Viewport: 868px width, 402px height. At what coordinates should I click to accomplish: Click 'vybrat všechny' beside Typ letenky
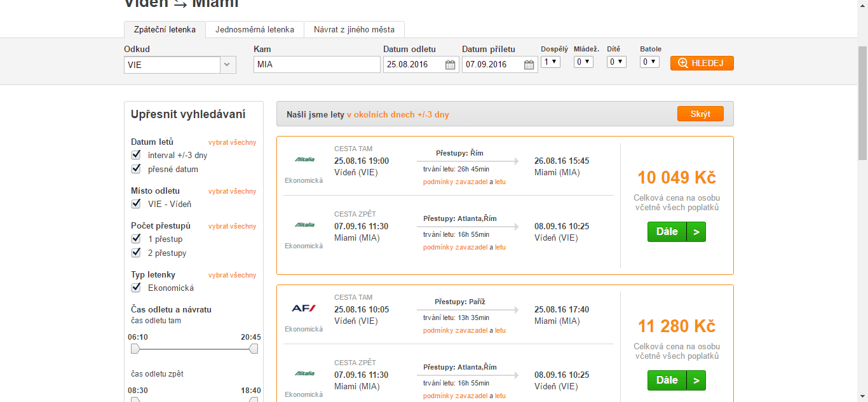coord(232,275)
